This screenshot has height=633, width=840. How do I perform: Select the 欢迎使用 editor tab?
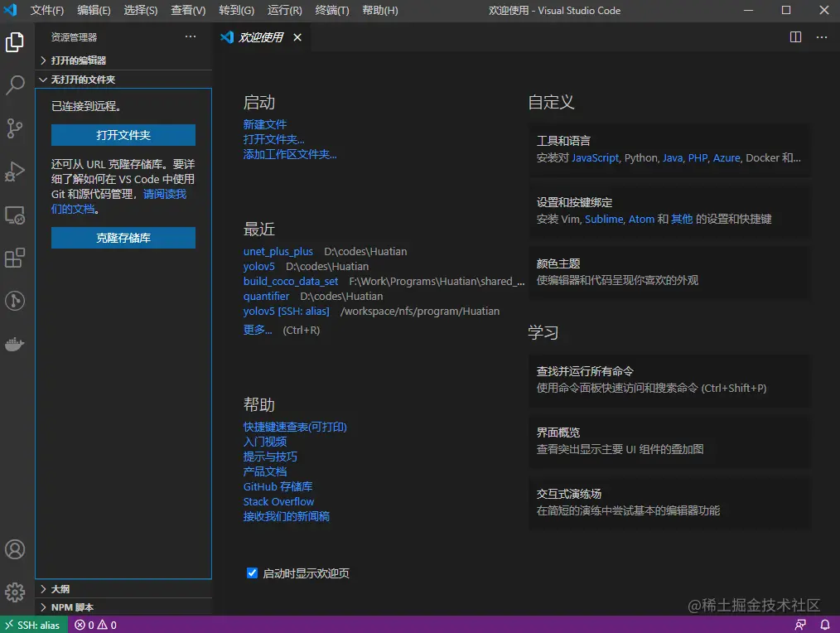(x=261, y=37)
